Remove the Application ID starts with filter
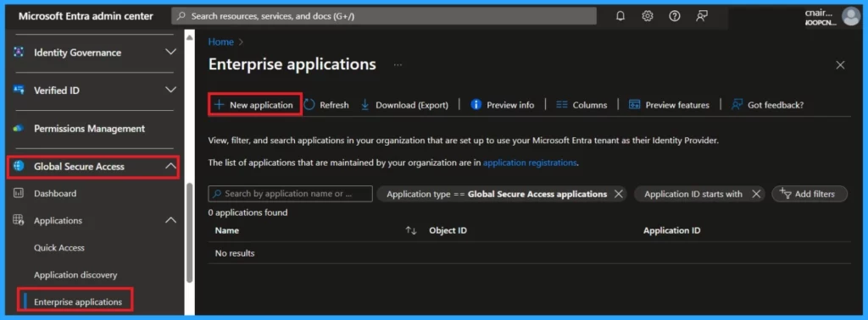 point(756,194)
